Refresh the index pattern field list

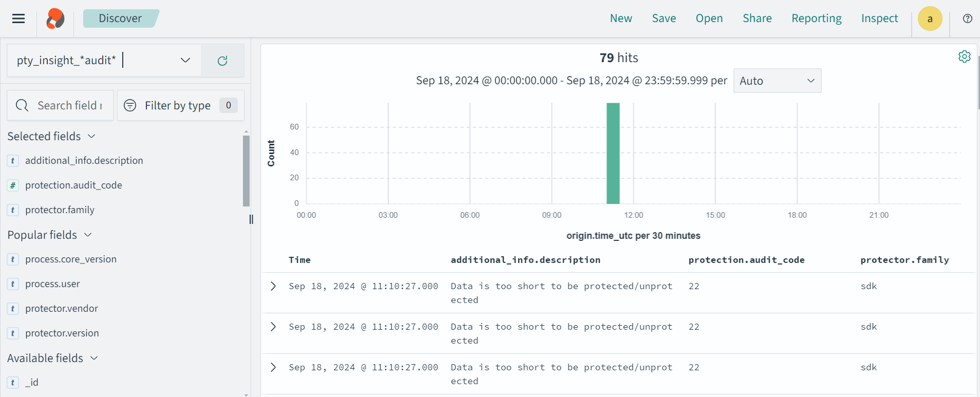[x=222, y=61]
